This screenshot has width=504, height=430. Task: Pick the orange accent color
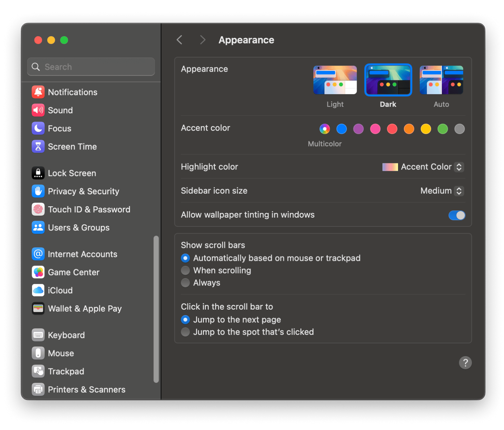pyautogui.click(x=409, y=129)
